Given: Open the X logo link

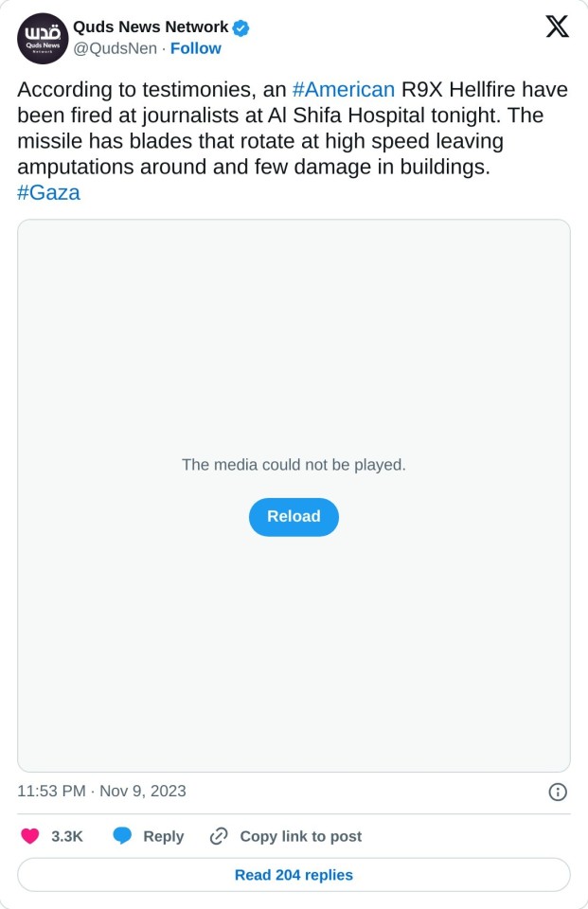Looking at the screenshot, I should pyautogui.click(x=558, y=27).
